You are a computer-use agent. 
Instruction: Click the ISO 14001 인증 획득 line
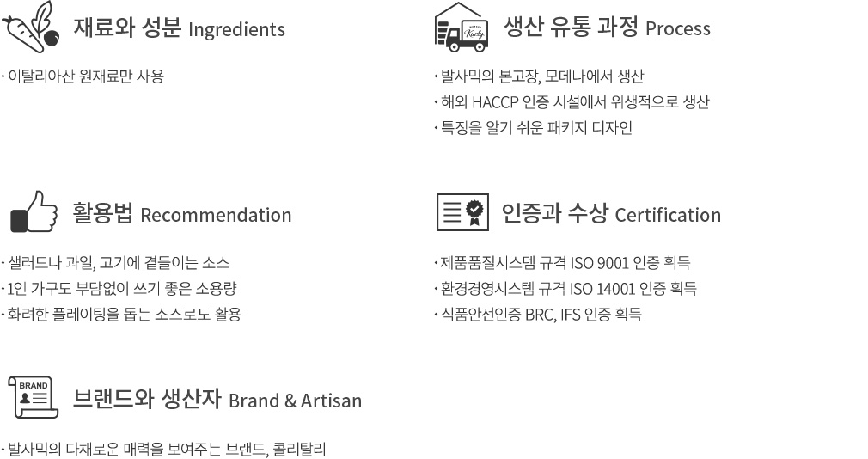point(565,289)
